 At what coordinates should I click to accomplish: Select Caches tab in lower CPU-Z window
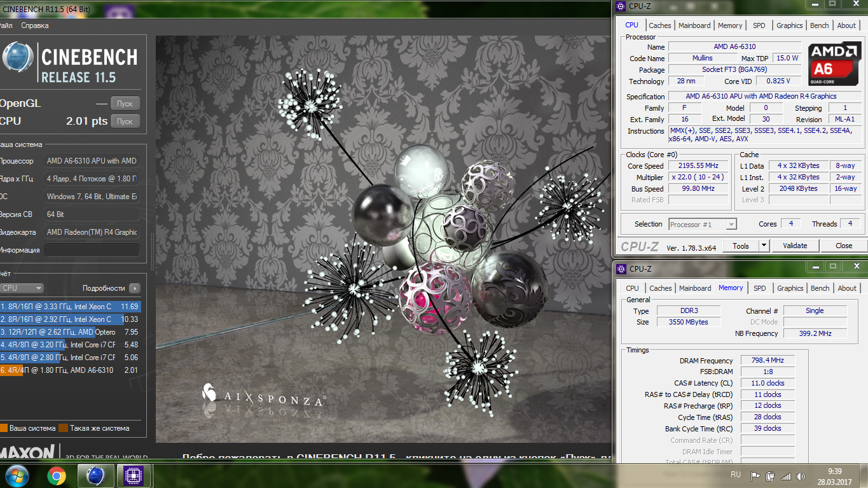(660, 288)
